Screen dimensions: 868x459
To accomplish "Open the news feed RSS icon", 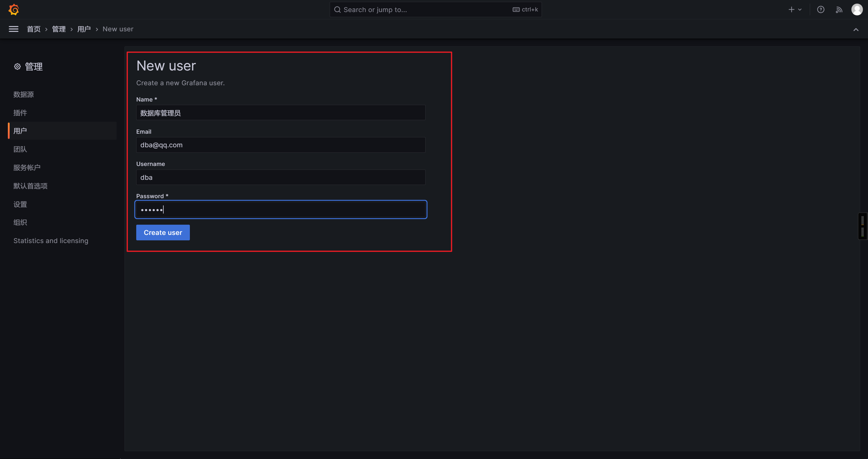I will (839, 9).
